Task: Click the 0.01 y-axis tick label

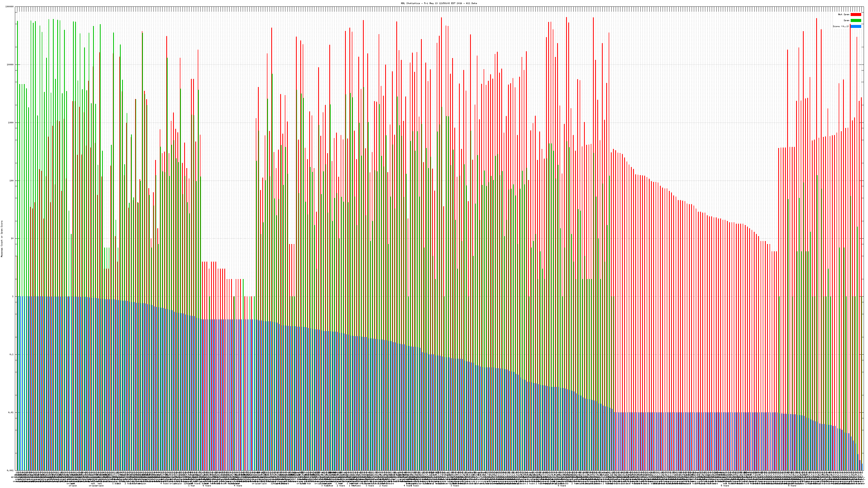Action: click(x=11, y=412)
